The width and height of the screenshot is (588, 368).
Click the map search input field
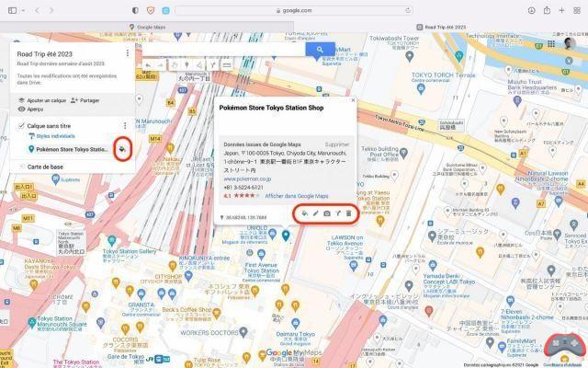click(223, 49)
